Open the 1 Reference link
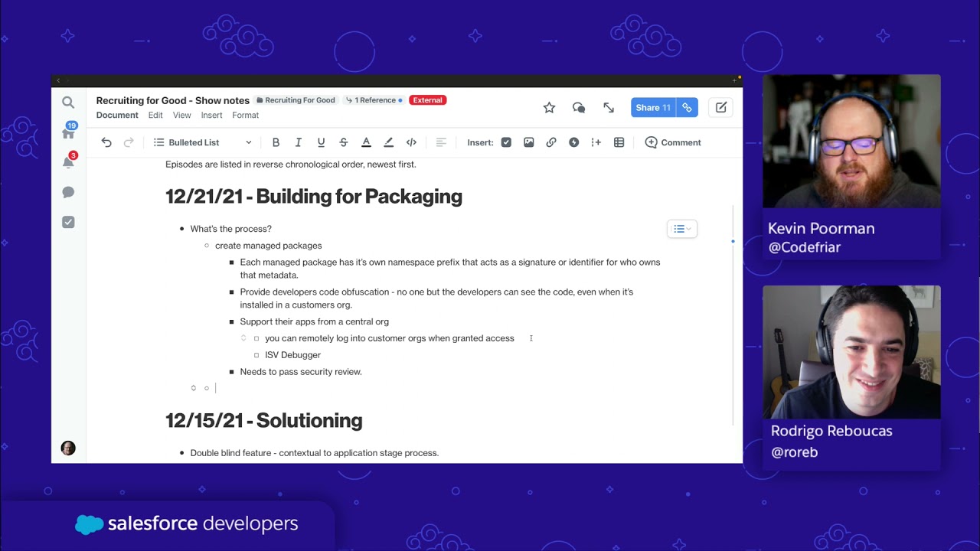The width and height of the screenshot is (980, 551). pyautogui.click(x=374, y=100)
